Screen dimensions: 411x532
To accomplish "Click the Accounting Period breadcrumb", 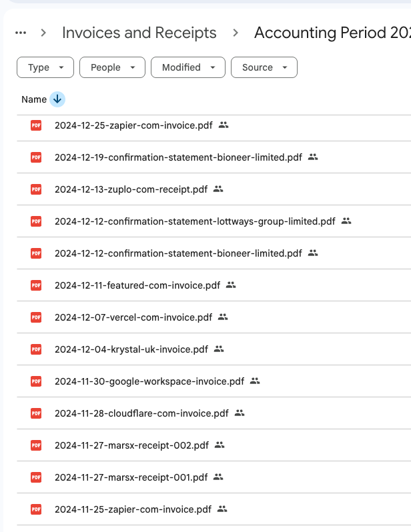I will click(330, 33).
